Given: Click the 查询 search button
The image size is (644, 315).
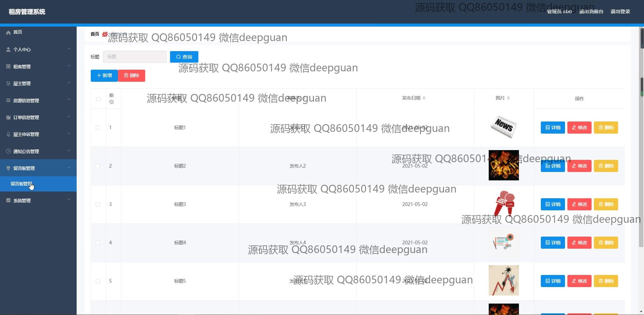Looking at the screenshot, I should tap(184, 57).
